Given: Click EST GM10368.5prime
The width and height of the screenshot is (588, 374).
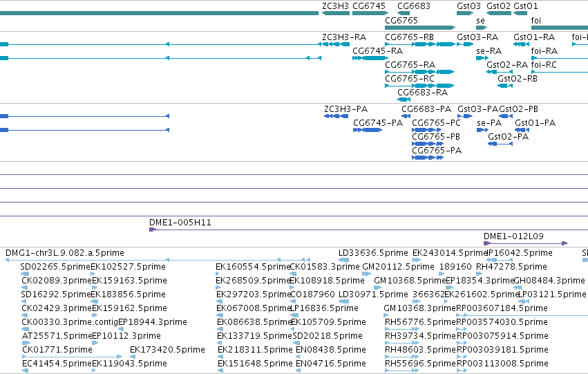Looking at the screenshot, I should (379, 288).
